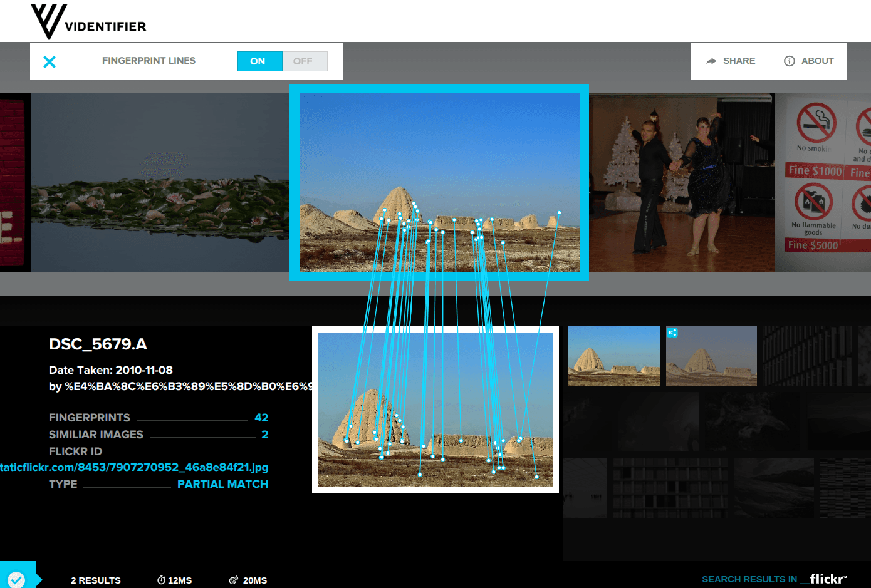
Task: Open the ABOUT menu item
Action: [x=816, y=60]
